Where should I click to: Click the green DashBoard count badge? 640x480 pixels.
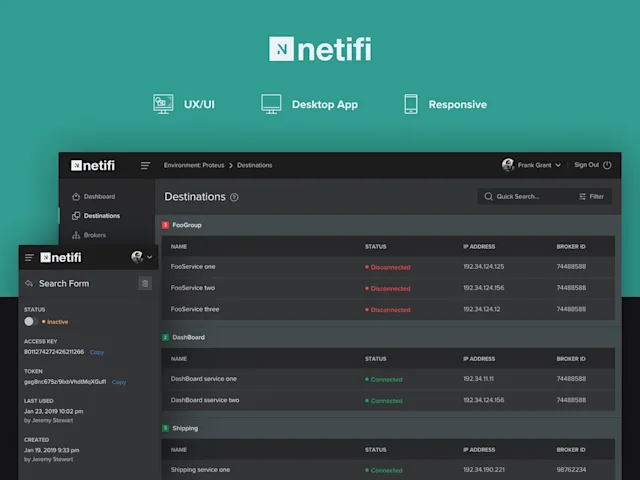tap(165, 337)
